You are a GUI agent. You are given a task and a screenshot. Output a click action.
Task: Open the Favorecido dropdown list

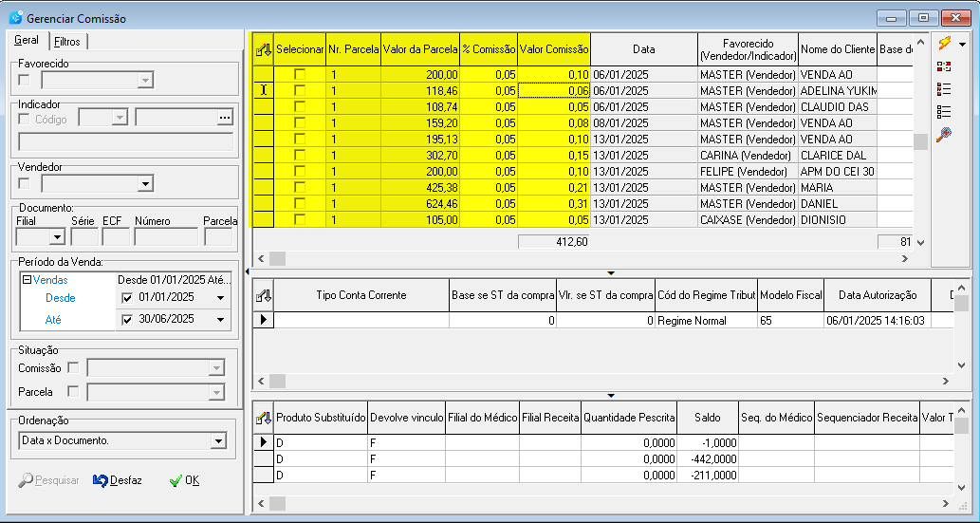pyautogui.click(x=146, y=80)
